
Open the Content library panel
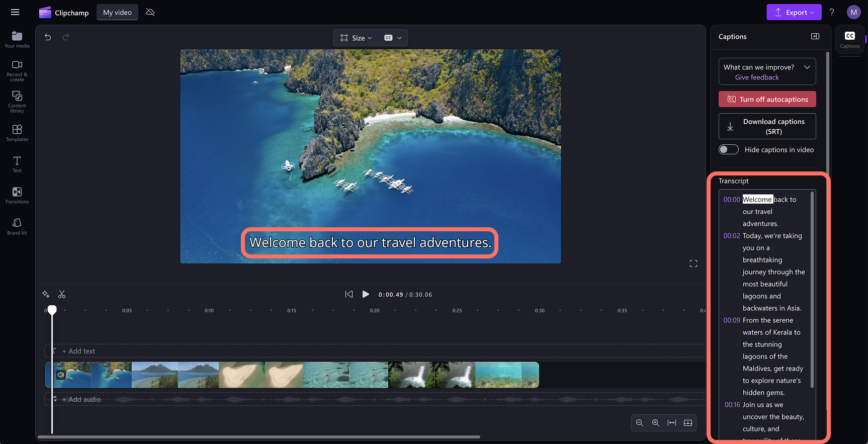click(17, 102)
